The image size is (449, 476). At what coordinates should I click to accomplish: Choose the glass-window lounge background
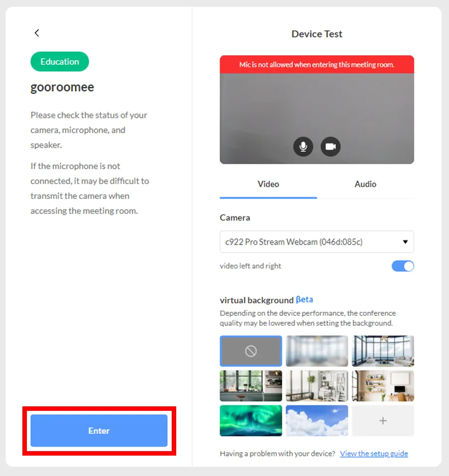click(x=383, y=351)
